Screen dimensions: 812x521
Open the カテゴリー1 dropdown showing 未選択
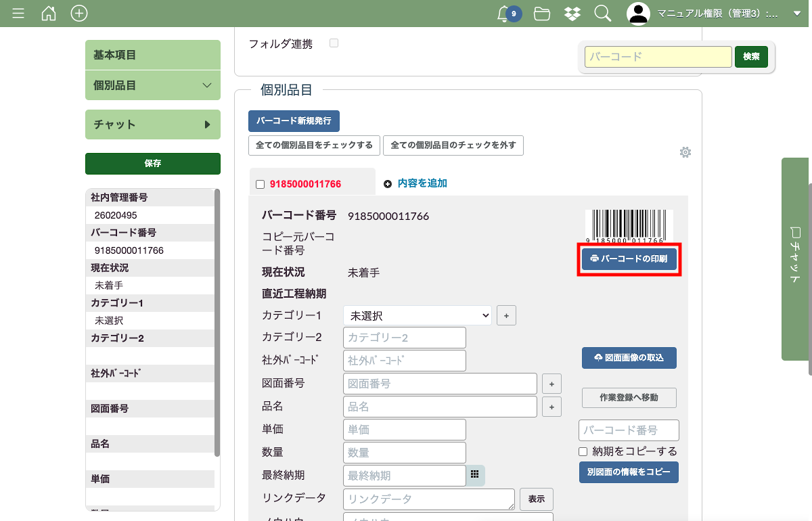pyautogui.click(x=417, y=315)
